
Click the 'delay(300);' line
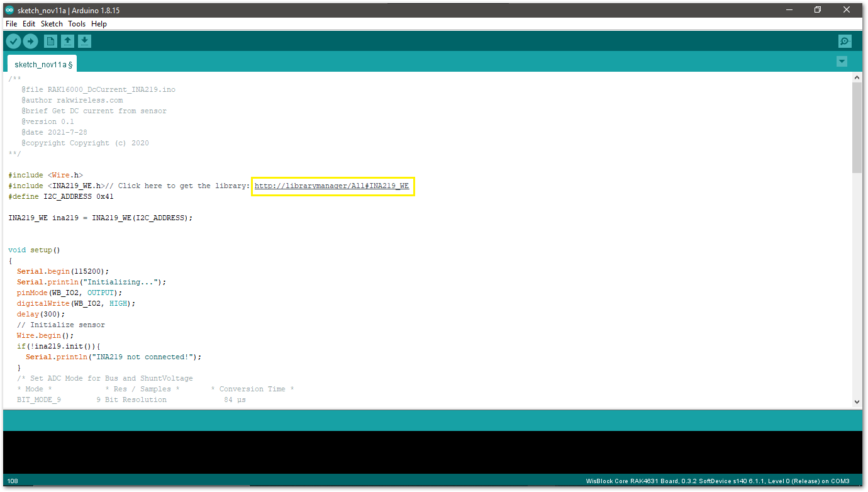tap(41, 314)
